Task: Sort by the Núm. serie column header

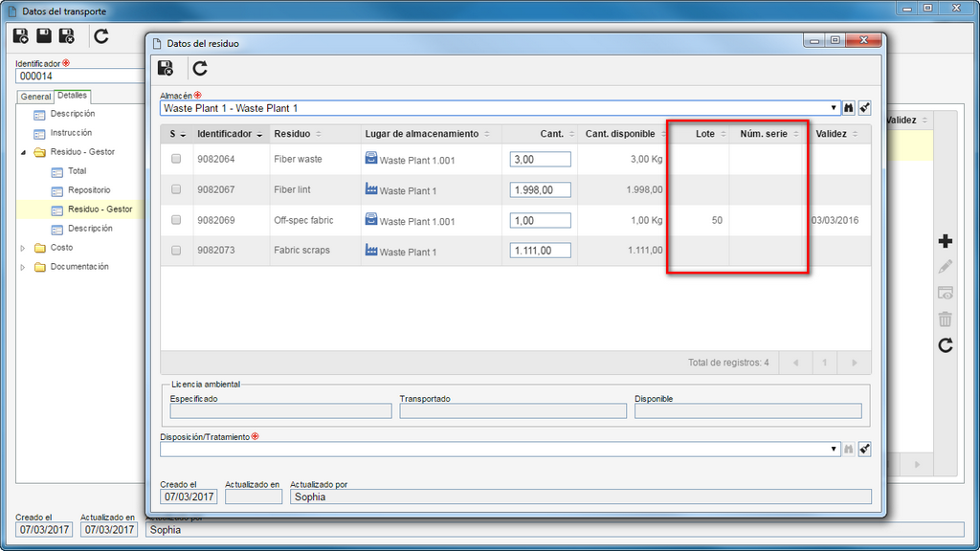Action: point(766,134)
